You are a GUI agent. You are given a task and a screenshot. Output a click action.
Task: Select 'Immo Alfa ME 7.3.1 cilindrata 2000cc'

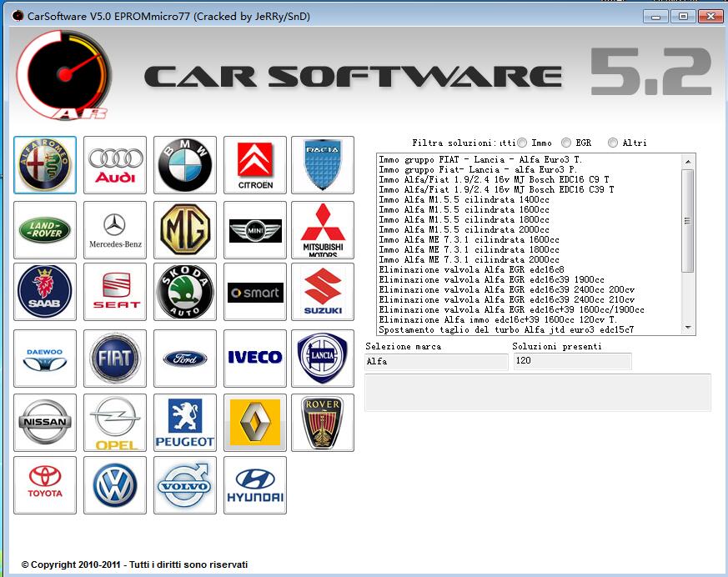469,260
